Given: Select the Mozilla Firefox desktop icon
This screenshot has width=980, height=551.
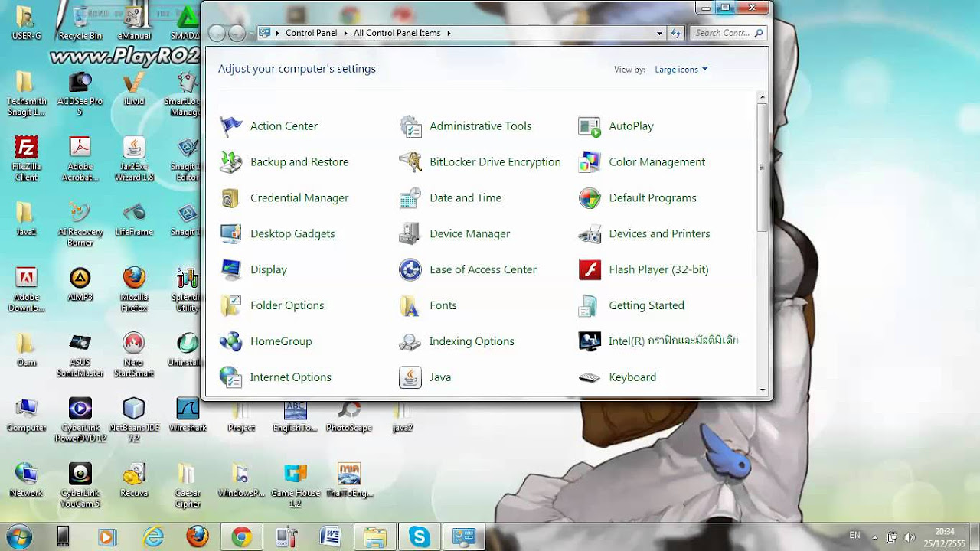Looking at the screenshot, I should click(x=134, y=289).
